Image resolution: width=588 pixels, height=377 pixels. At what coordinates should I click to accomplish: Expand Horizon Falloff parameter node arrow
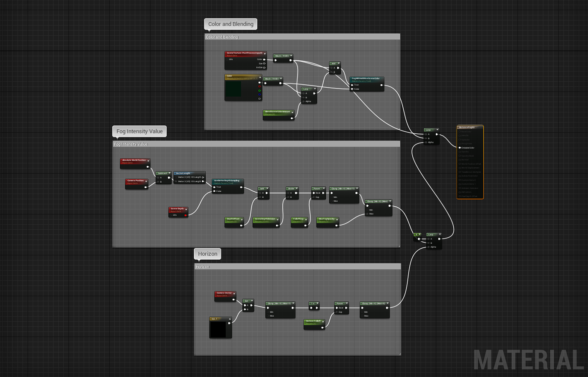[323, 321]
